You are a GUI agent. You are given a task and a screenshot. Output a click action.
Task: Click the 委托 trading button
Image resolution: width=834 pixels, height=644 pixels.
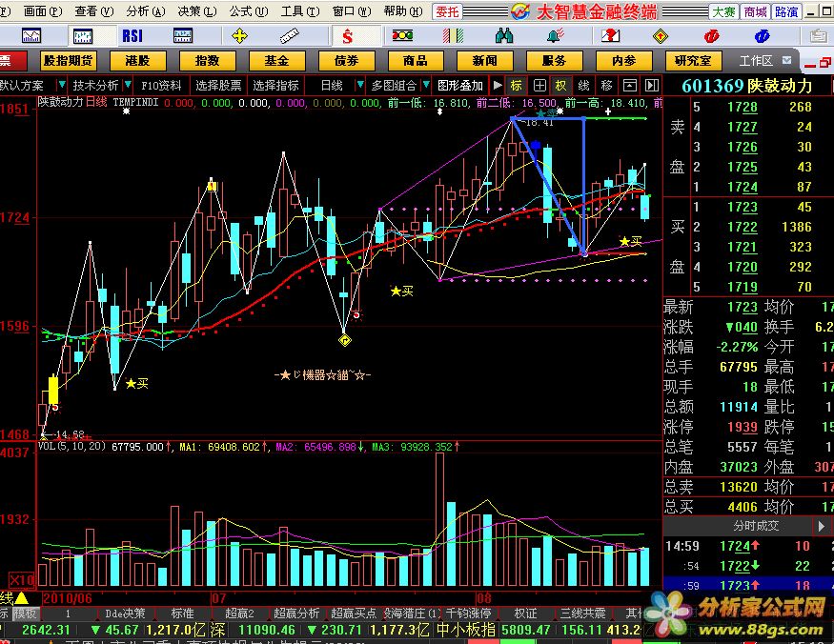(x=448, y=11)
